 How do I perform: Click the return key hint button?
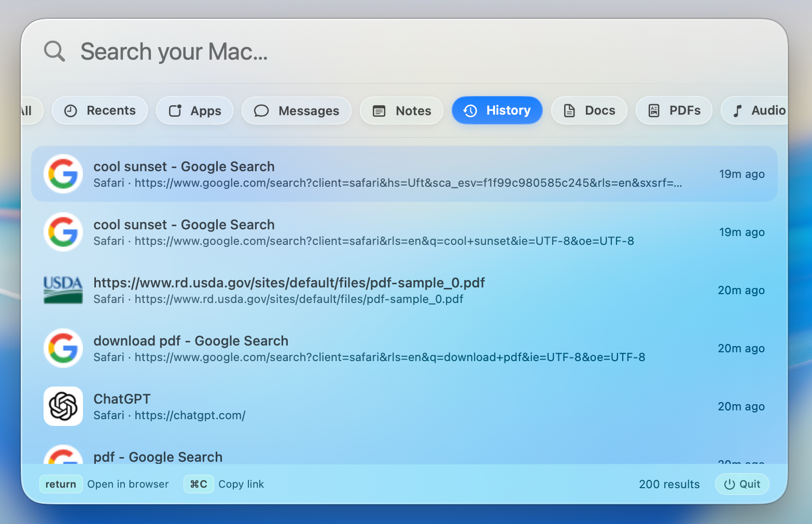[x=61, y=484]
